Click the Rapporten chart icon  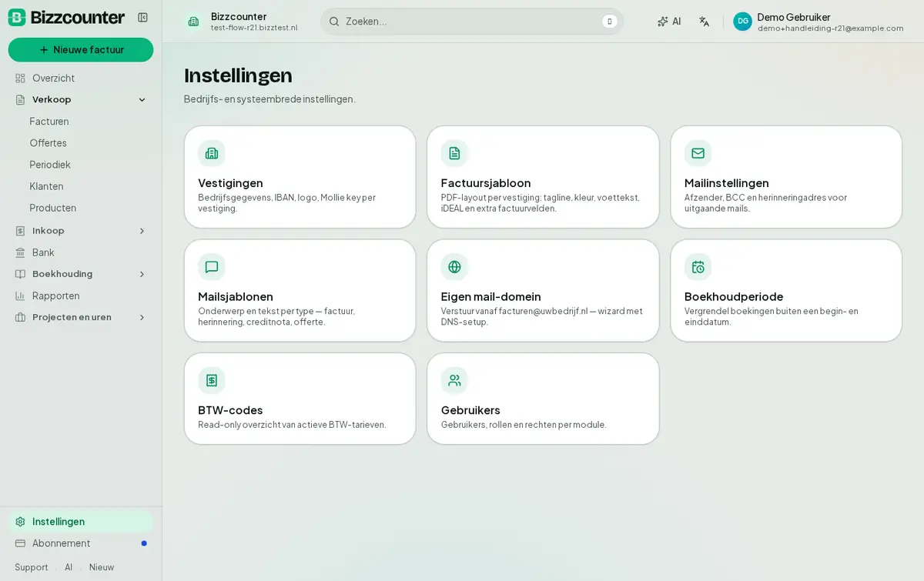[20, 296]
